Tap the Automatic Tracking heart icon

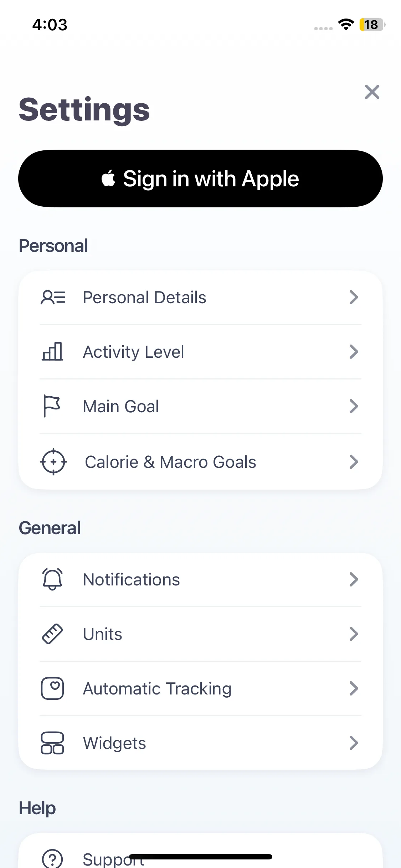coord(52,688)
